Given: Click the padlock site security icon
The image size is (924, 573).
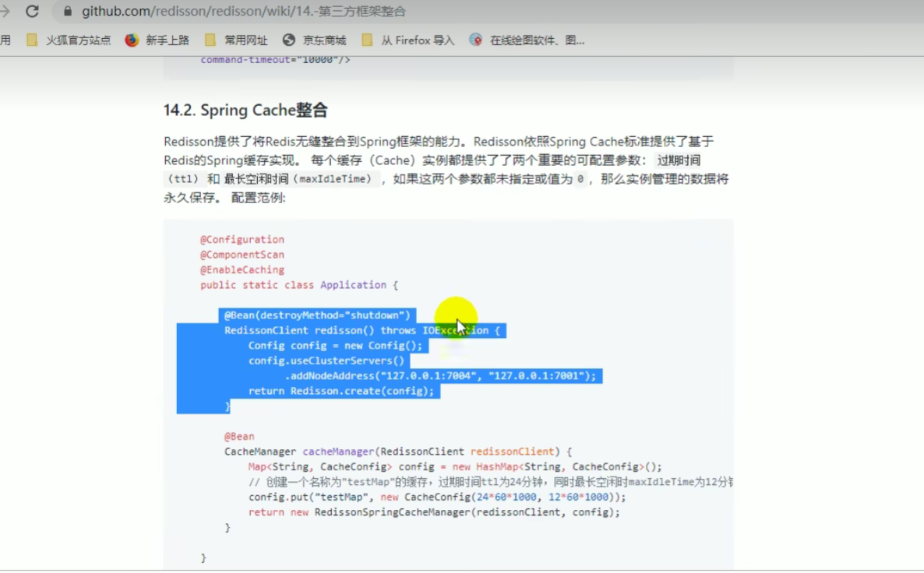Looking at the screenshot, I should coord(67,11).
